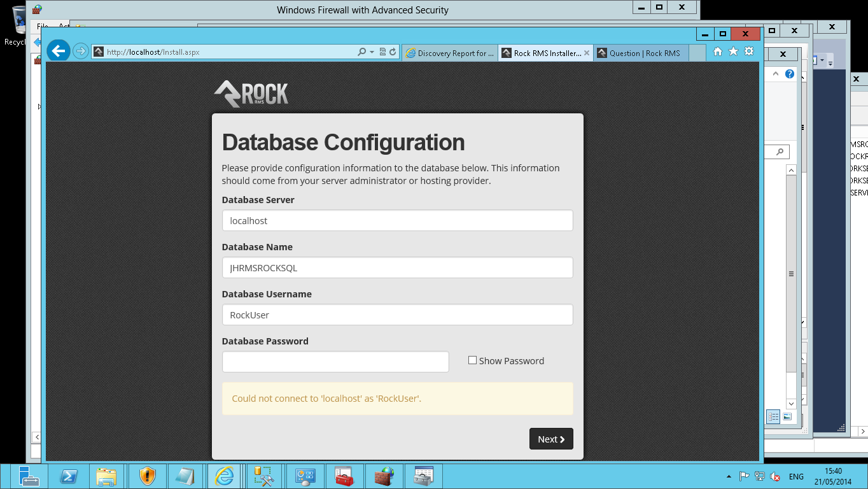Open File Explorer taskbar icon
This screenshot has height=489, width=868.
[107, 476]
